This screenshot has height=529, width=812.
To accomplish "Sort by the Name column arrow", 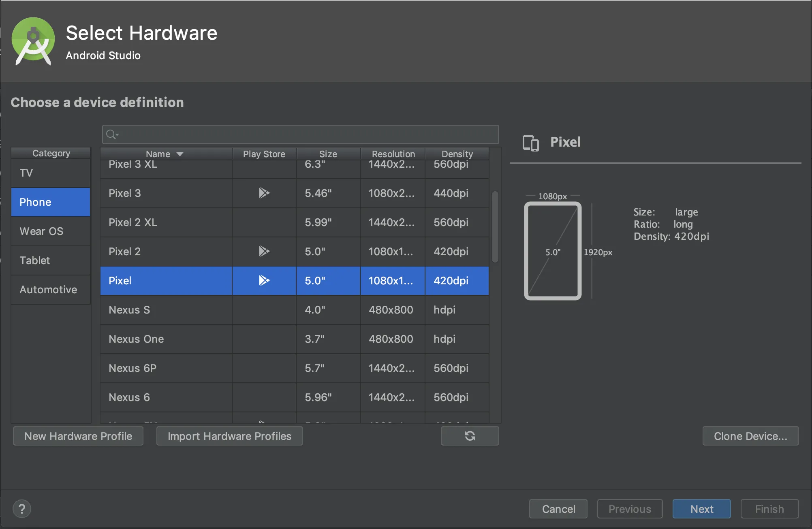I will (180, 154).
